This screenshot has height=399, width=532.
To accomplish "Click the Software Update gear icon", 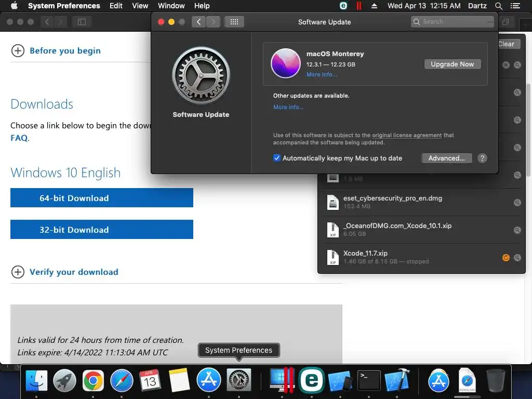I will pyautogui.click(x=201, y=76).
